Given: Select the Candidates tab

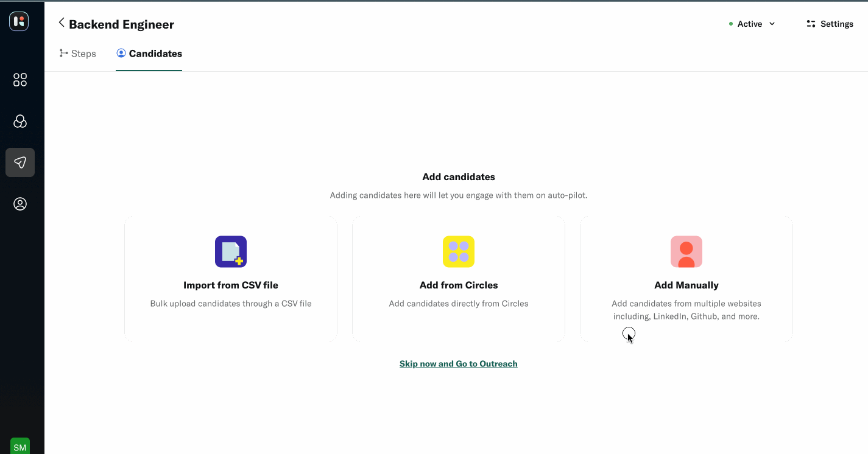Looking at the screenshot, I should tap(149, 54).
